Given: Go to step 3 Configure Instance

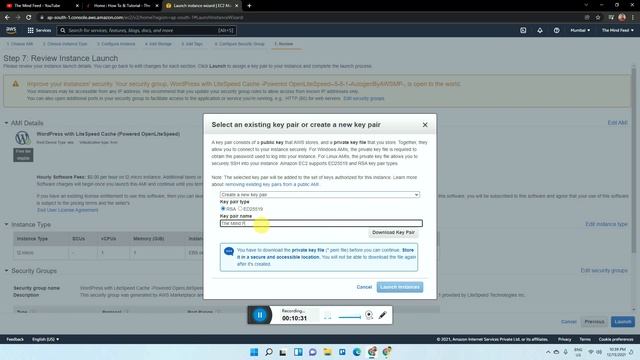Looking at the screenshot, I should pyautogui.click(x=116, y=44).
